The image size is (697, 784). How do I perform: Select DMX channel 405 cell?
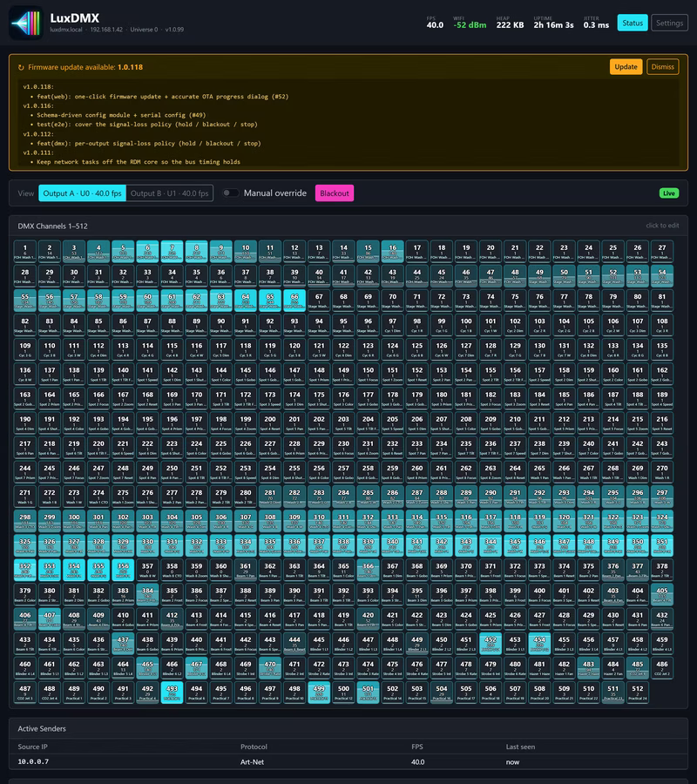(x=662, y=594)
